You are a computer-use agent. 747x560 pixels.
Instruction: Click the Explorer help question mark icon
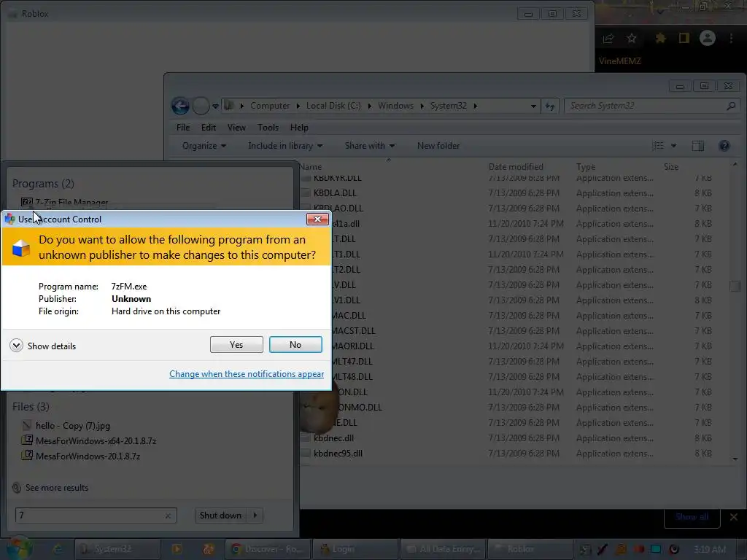pos(724,146)
